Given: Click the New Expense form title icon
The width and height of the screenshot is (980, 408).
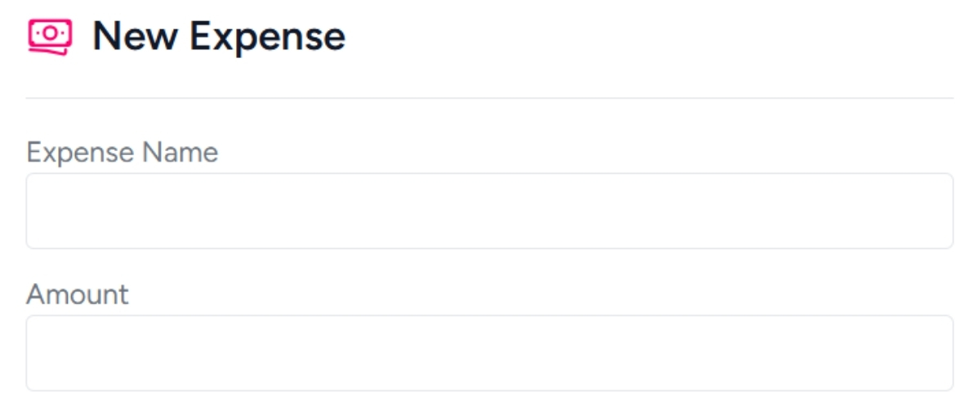Looking at the screenshot, I should [x=50, y=37].
